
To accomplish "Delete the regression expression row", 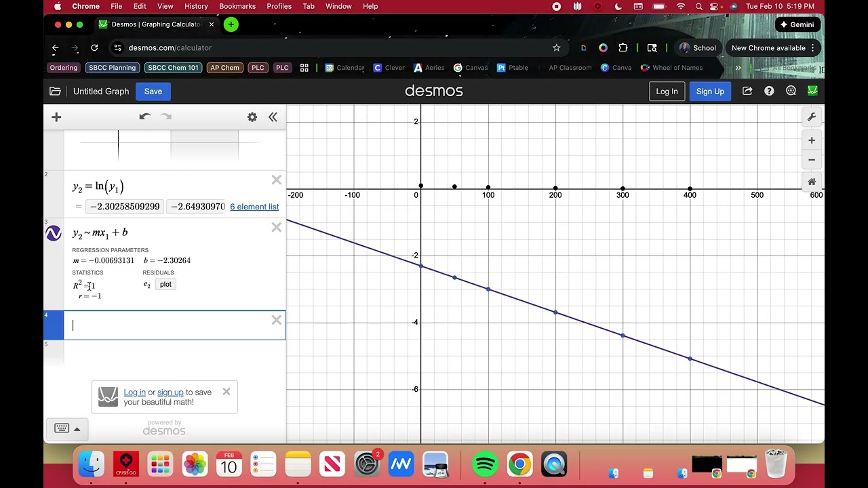I will (276, 227).
